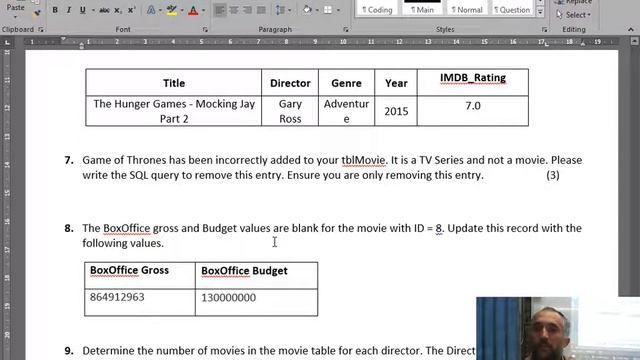The height and width of the screenshot is (360, 640).
Task: Open Borders dropdown arrow
Action: click(338, 10)
